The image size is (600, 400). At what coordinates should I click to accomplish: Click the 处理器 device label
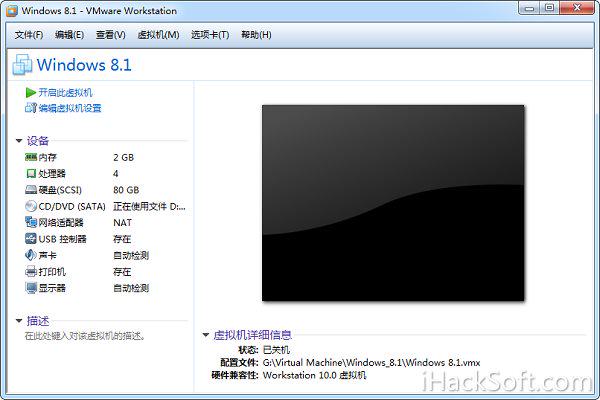tap(52, 174)
